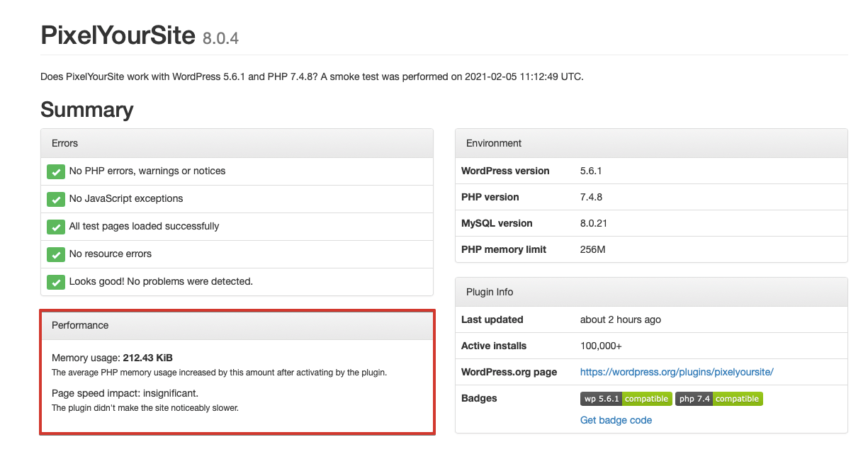
Task: Click the PixelYourSite page title
Action: point(118,34)
